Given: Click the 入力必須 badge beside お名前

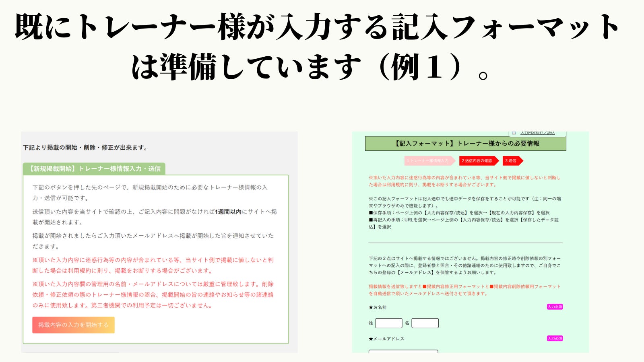Looking at the screenshot, I should coord(555,307).
